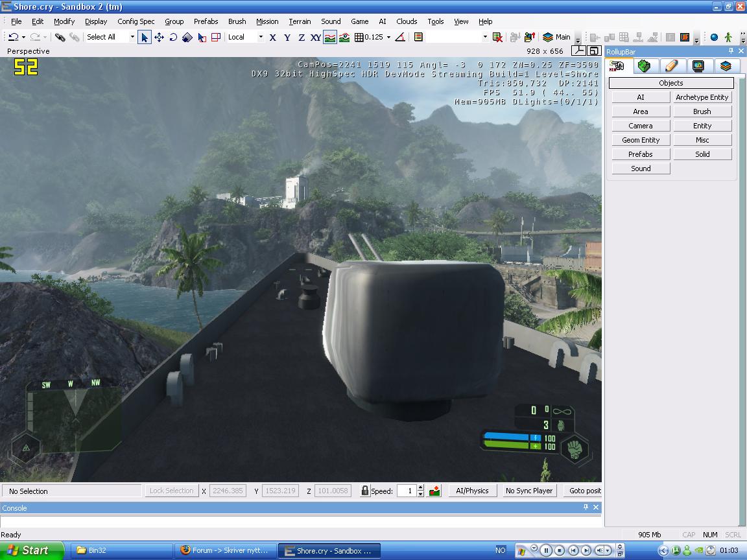
Task: Open the Local coordinate system dropdown
Action: click(261, 37)
